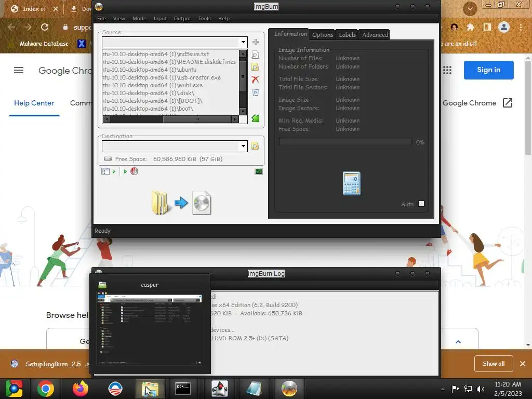Select the Information tab

point(290,34)
